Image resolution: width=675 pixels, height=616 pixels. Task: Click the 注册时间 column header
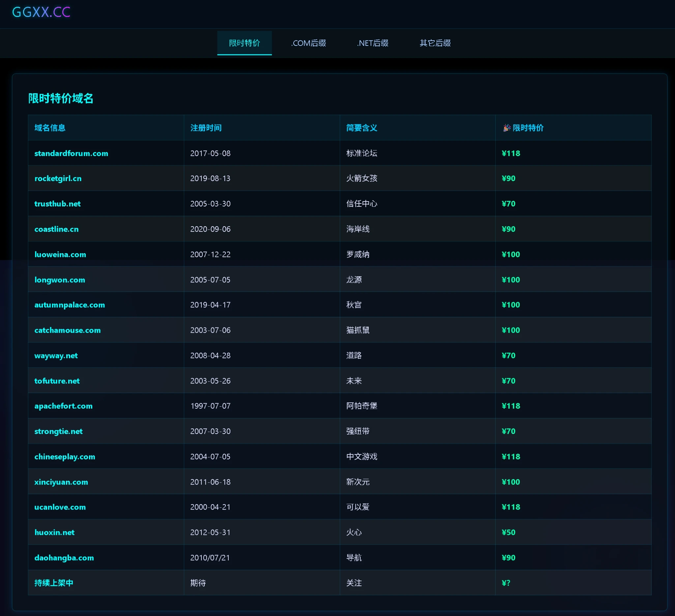pyautogui.click(x=206, y=128)
